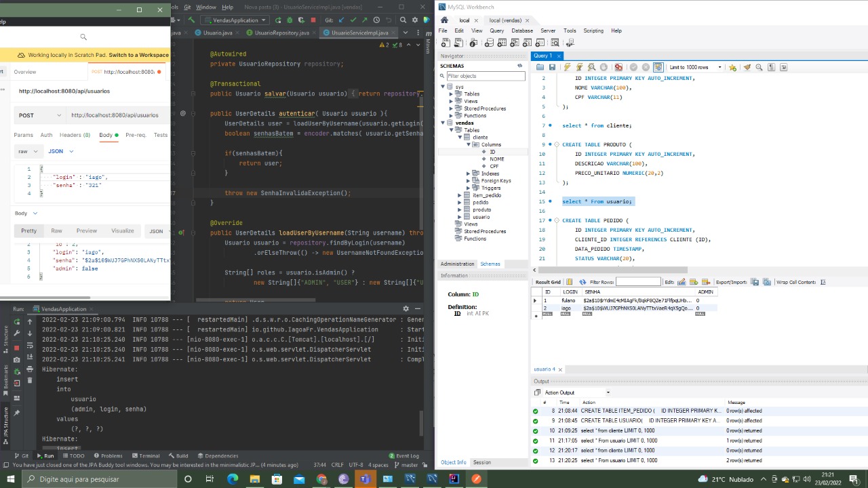
Task: Expand the Foreign Keys node under cliente
Action: tap(468, 181)
